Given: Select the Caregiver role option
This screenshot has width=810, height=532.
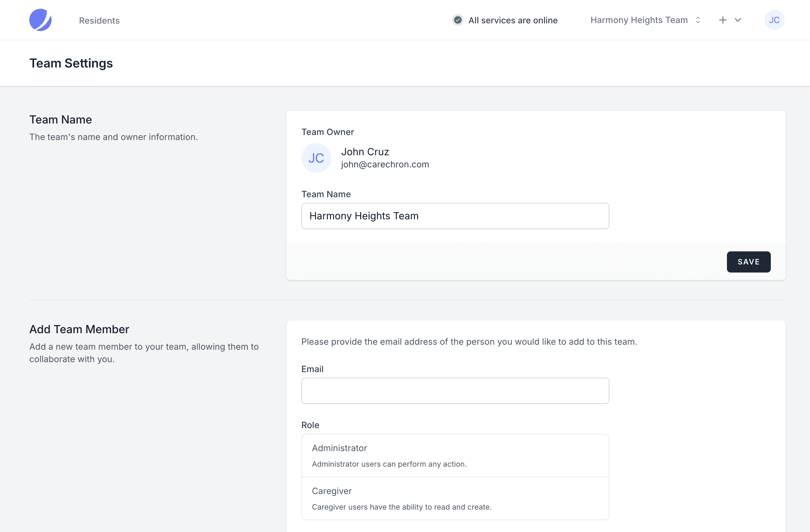Looking at the screenshot, I should tap(455, 498).
